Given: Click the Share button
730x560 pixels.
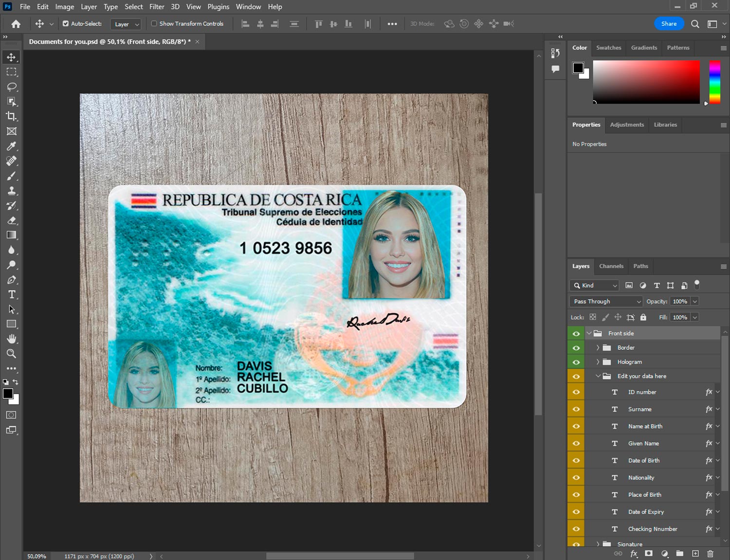Looking at the screenshot, I should pyautogui.click(x=669, y=24).
